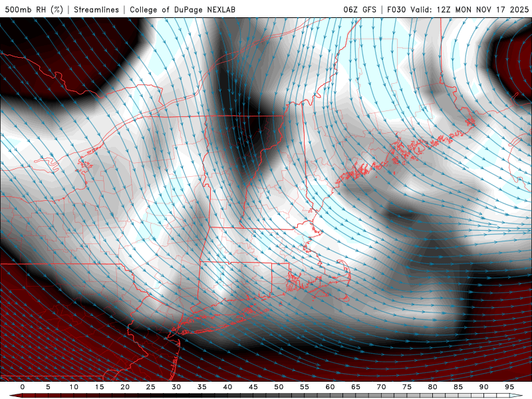
Task: Click the '80' label on the color scale
Action: (x=433, y=387)
